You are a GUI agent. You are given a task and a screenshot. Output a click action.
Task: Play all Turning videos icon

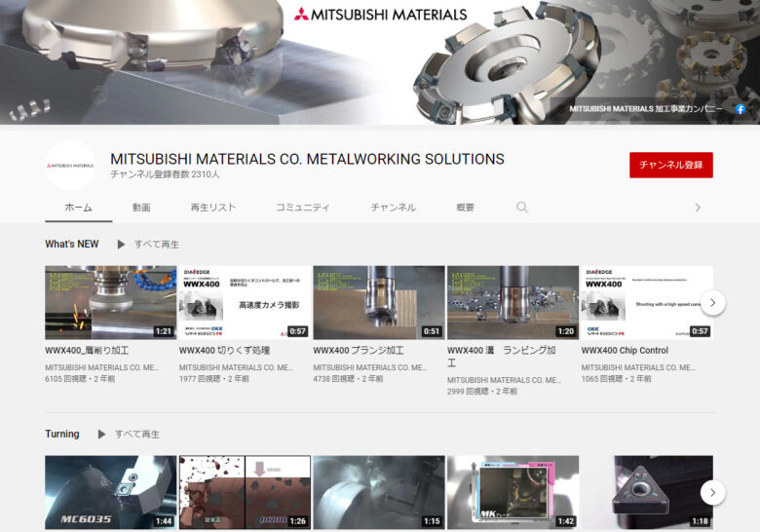click(x=101, y=435)
